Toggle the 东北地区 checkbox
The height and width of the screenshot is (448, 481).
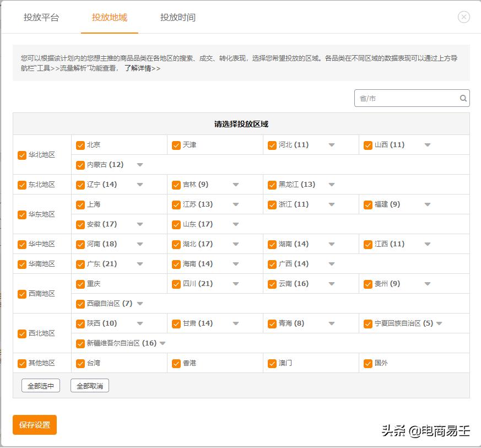point(22,185)
